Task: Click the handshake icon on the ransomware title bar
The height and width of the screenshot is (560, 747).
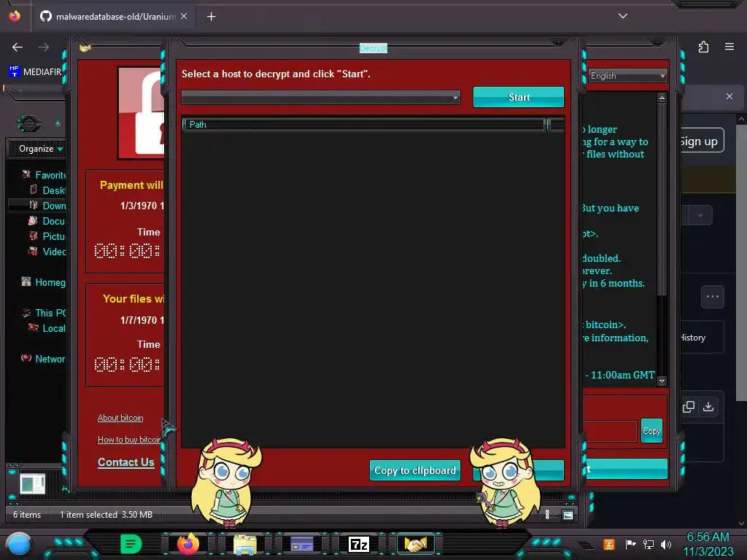Action: (85, 48)
